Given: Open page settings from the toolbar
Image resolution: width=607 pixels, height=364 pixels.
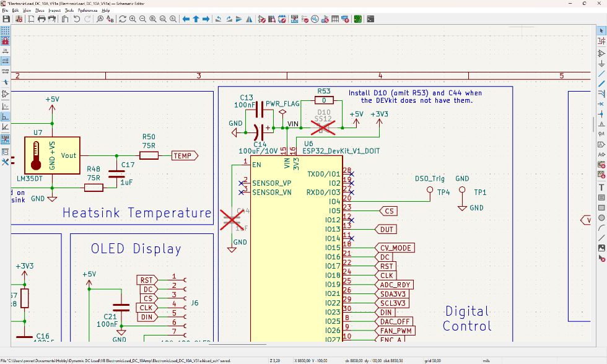Looking at the screenshot, I should click(x=31, y=19).
